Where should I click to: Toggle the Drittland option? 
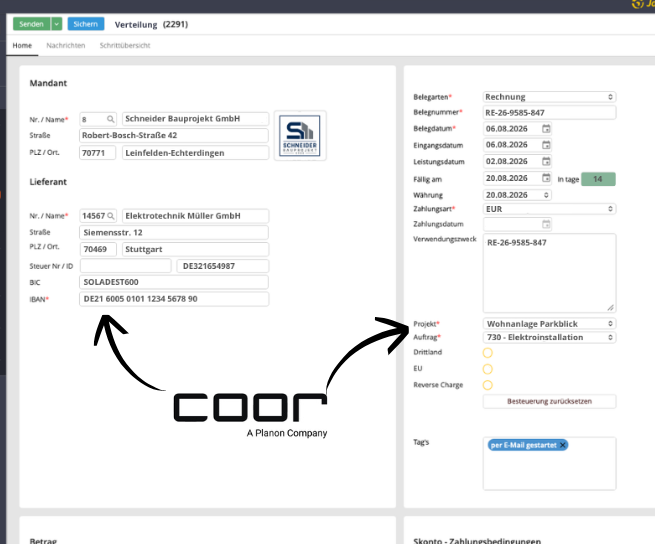pos(487,353)
